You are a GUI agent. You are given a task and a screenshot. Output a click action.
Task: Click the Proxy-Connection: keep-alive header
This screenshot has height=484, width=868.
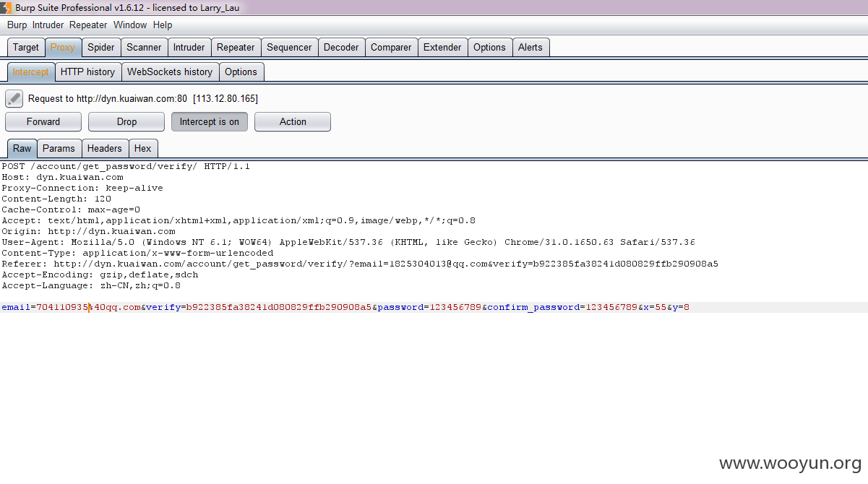point(82,188)
